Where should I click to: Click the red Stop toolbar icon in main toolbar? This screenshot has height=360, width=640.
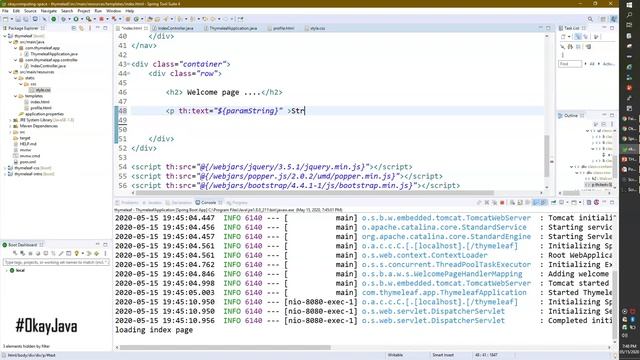coord(102,19)
